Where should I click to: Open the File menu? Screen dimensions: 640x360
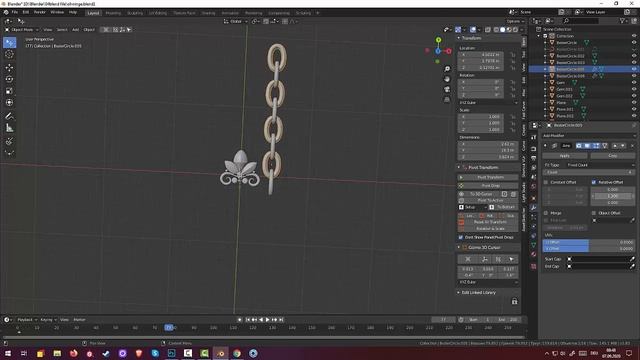point(15,12)
